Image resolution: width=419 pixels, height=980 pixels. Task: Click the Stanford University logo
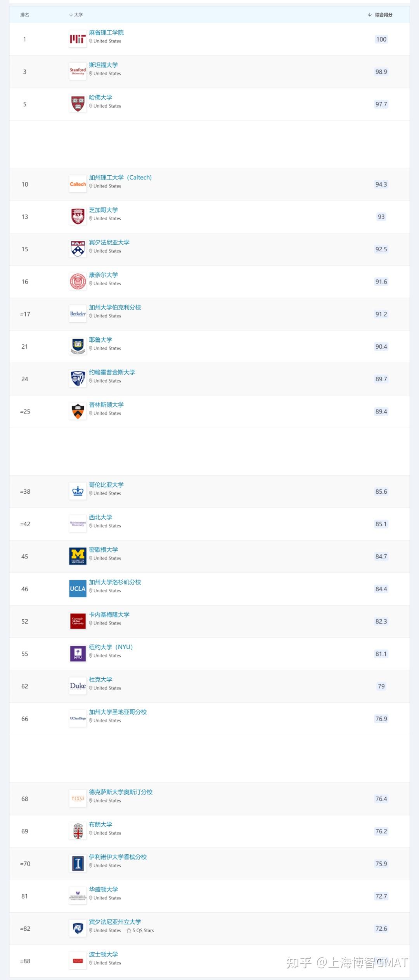pyautogui.click(x=78, y=71)
